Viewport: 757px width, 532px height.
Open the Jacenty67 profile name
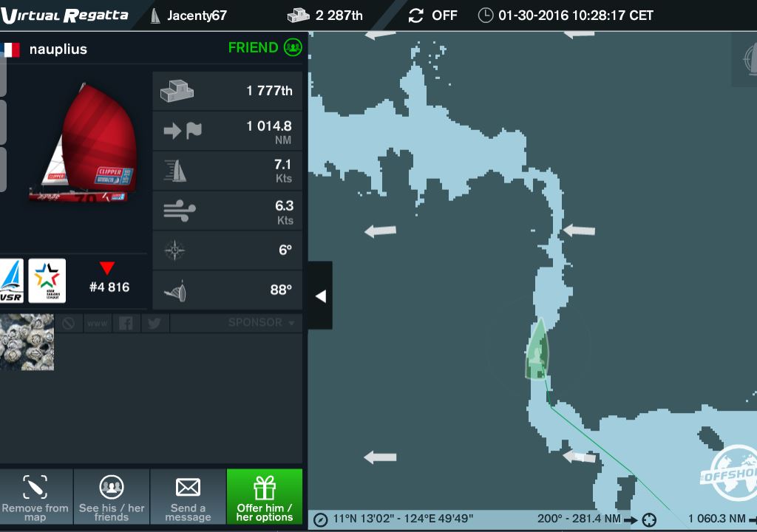click(x=197, y=16)
